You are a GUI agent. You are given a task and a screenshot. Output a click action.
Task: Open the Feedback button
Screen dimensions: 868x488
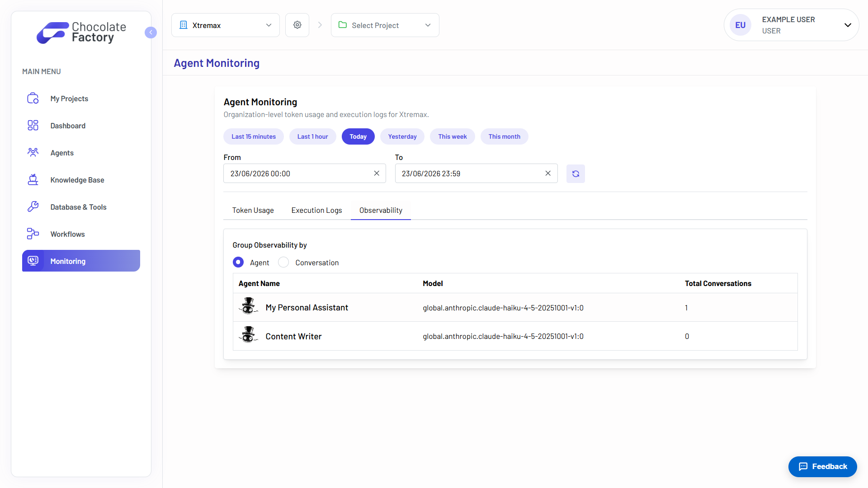[x=823, y=466]
